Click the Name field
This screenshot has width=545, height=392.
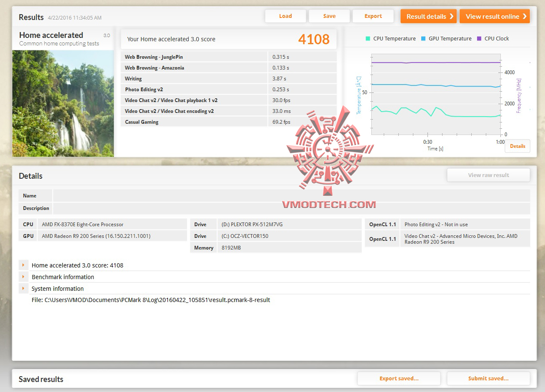point(292,196)
